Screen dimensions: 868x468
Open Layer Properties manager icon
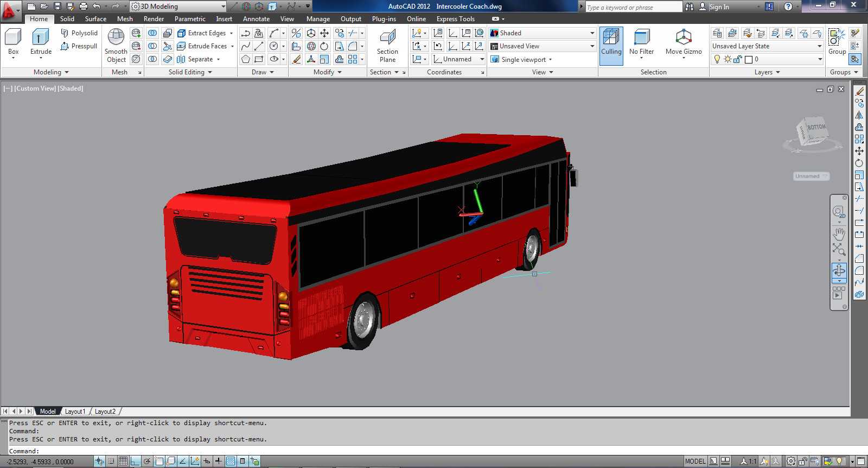tap(717, 33)
